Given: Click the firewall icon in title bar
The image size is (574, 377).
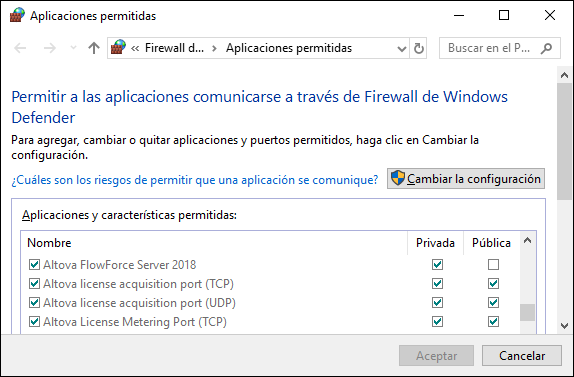Looking at the screenshot, I should click(17, 15).
